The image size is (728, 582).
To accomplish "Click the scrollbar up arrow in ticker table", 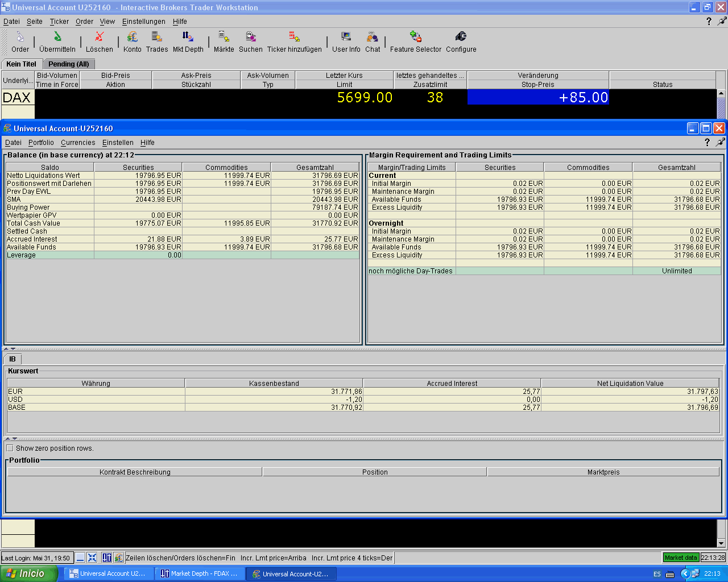I will 721,94.
